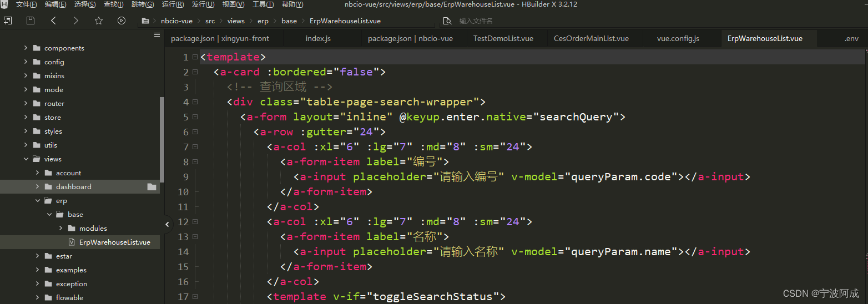This screenshot has width=868, height=304.
Task: Expand the store folder
Action: coord(26,118)
